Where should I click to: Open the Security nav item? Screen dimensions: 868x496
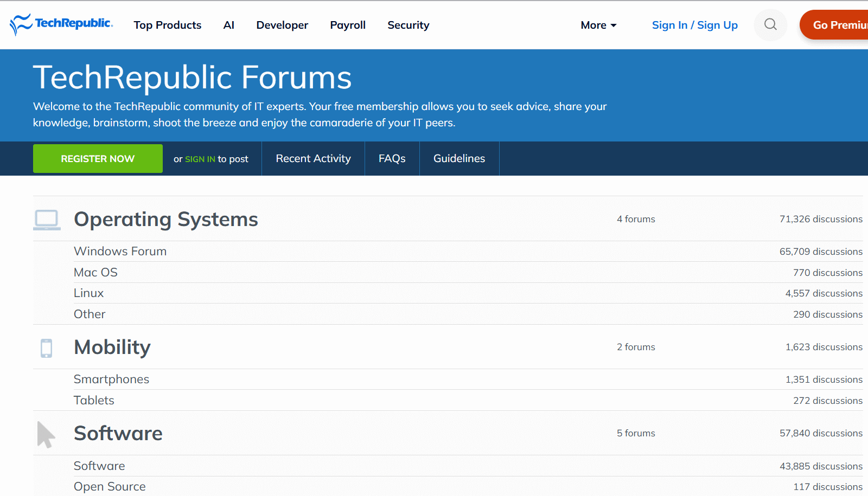tap(409, 25)
